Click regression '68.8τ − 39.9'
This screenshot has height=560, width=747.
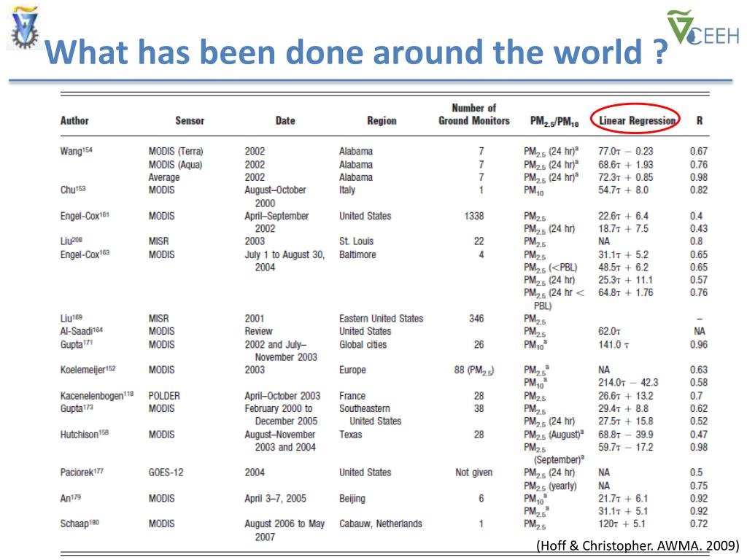625,435
